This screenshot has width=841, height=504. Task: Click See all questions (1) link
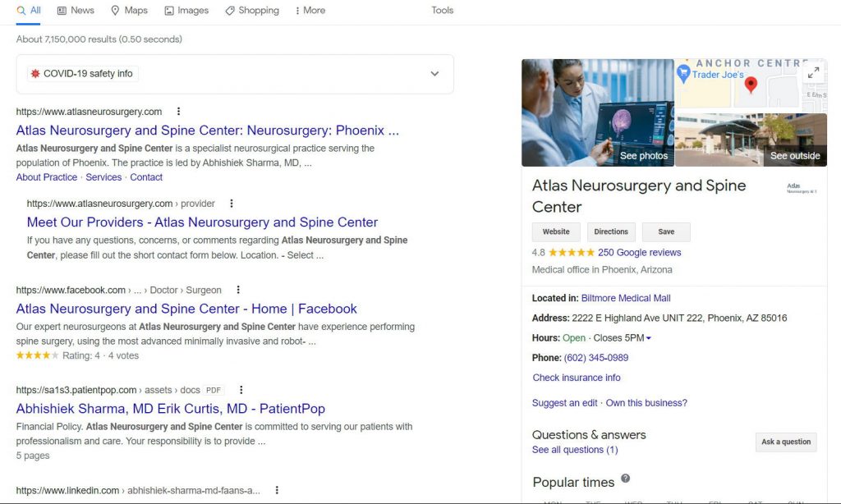[575, 450]
